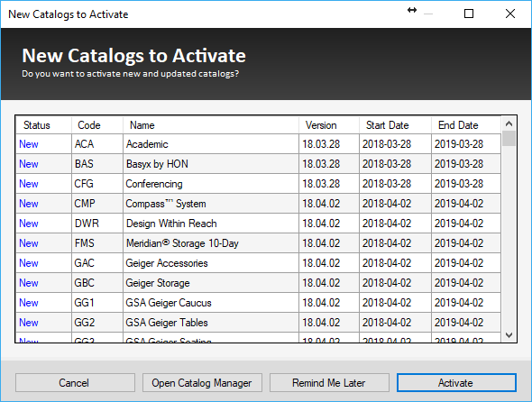Select the GSA Geiger Tables row
This screenshot has height=402, width=532.
pyautogui.click(x=258, y=323)
